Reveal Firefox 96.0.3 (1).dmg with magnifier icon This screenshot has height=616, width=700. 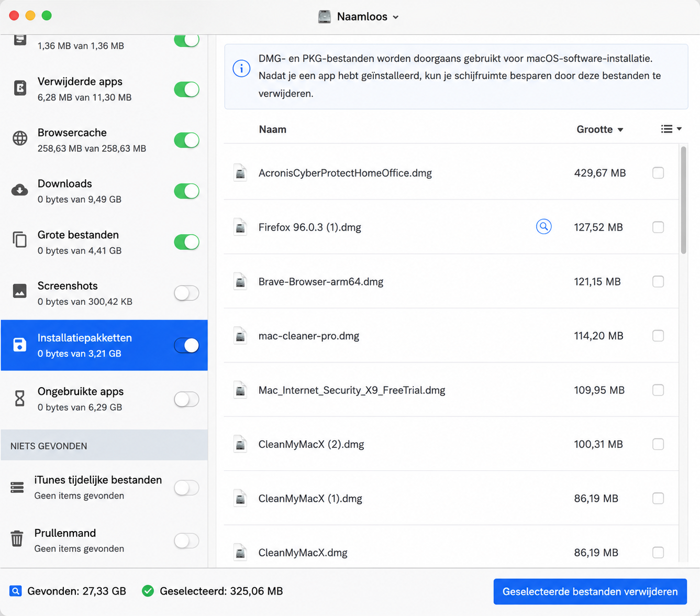[x=544, y=227]
